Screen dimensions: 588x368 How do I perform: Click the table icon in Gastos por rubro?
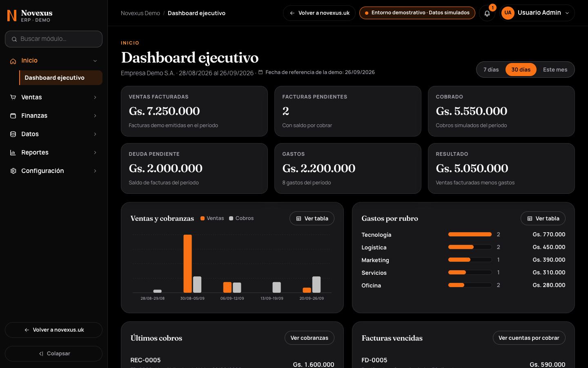[530, 219]
